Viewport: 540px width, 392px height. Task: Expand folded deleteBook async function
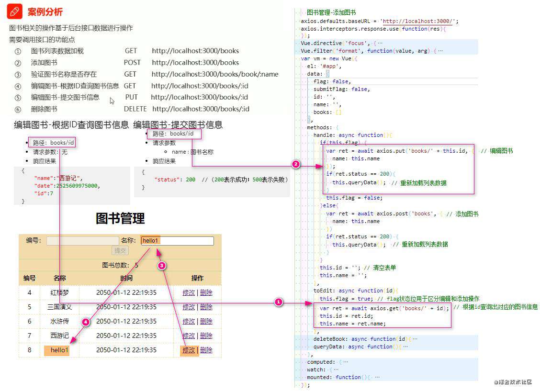tap(415, 339)
